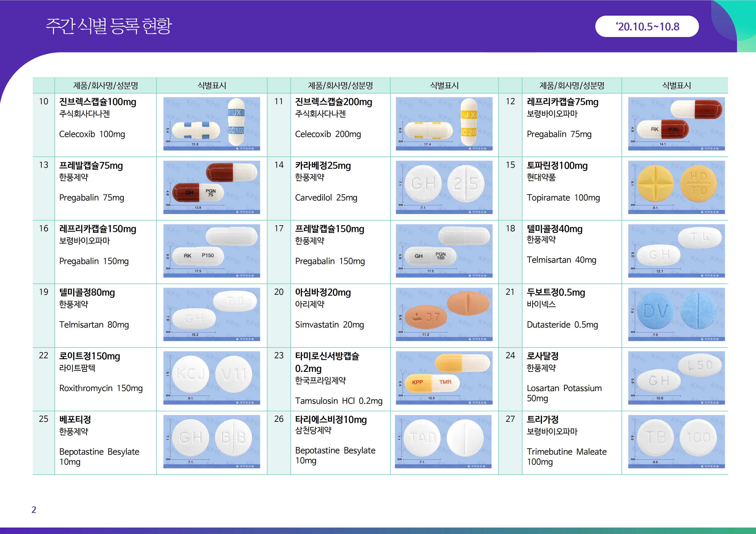756x534 pixels.
Task: Click the 타미로신서방캡슐 KPP TMR capsule image
Action: 444,378
